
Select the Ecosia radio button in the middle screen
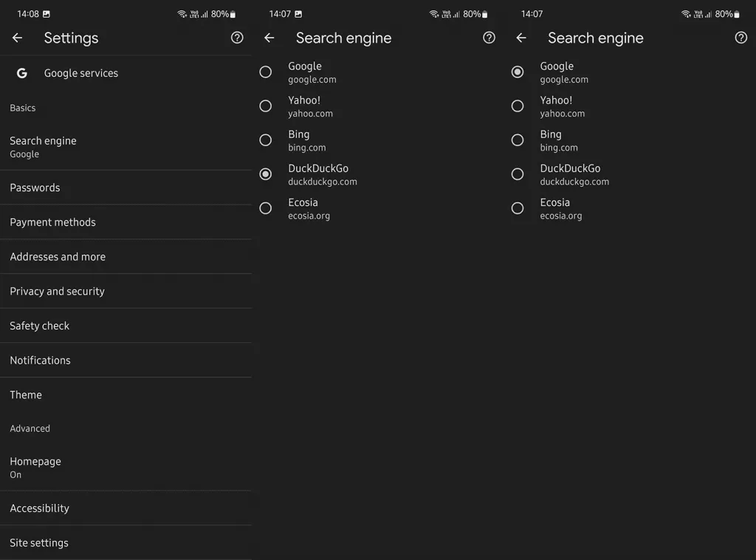click(x=265, y=208)
